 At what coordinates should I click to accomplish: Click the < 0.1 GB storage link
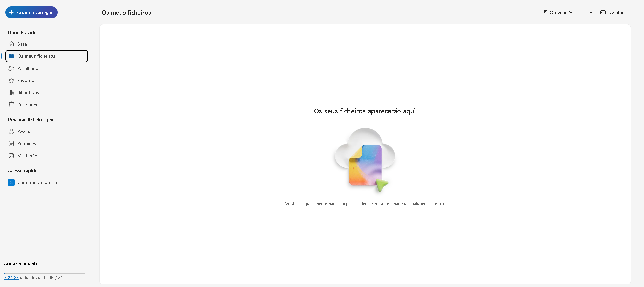11,278
